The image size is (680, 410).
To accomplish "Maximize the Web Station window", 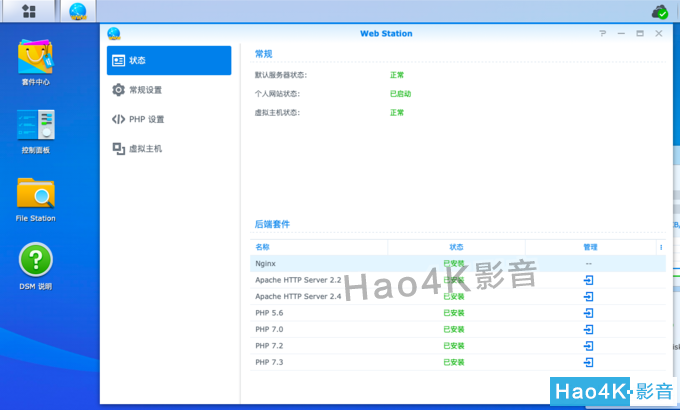I will tap(640, 33).
